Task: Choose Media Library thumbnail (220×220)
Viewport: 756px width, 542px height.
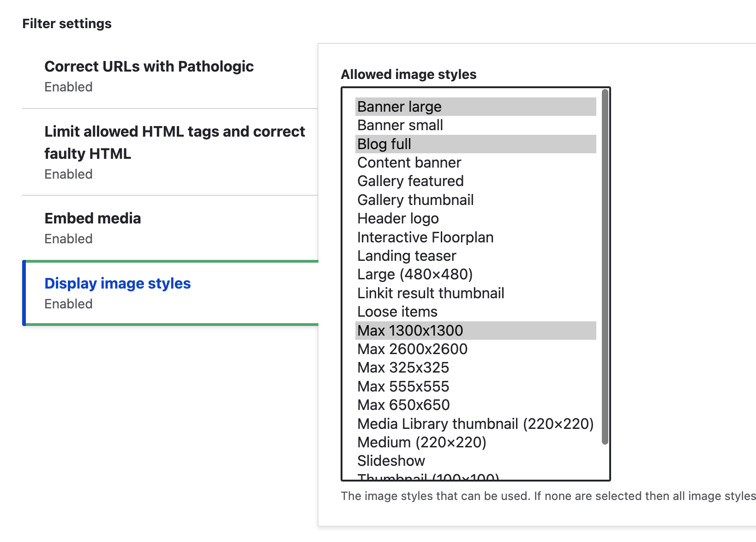Action: 475,424
